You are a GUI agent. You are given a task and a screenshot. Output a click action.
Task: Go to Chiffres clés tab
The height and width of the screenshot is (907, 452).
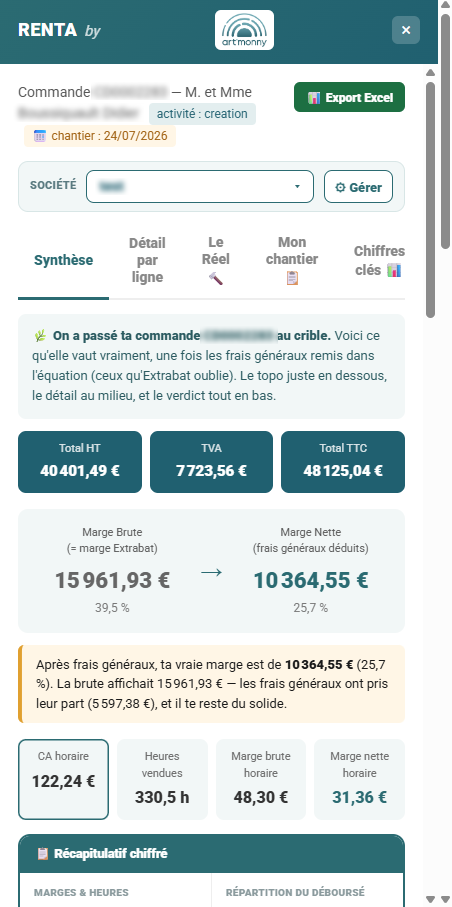click(378, 260)
